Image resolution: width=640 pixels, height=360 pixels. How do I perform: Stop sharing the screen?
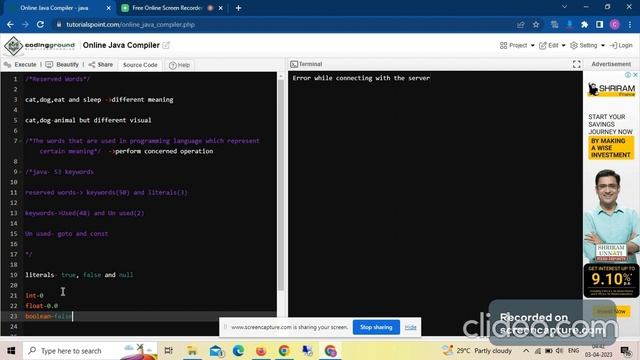(376, 327)
